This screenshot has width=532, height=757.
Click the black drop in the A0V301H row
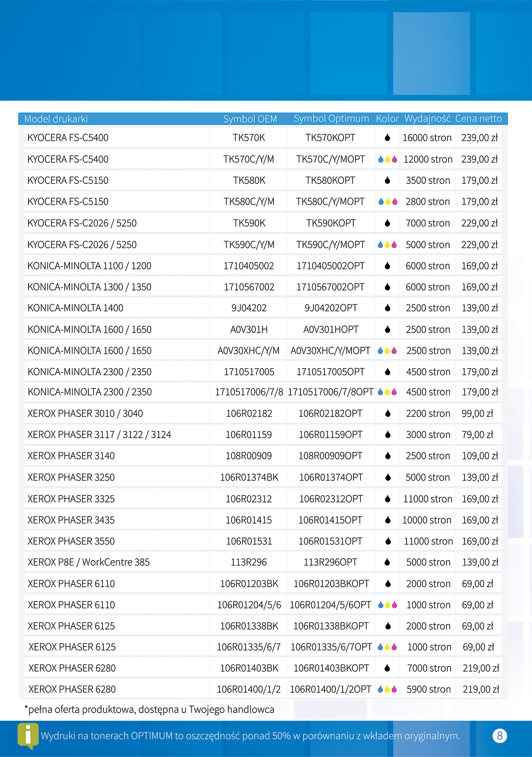[387, 329]
